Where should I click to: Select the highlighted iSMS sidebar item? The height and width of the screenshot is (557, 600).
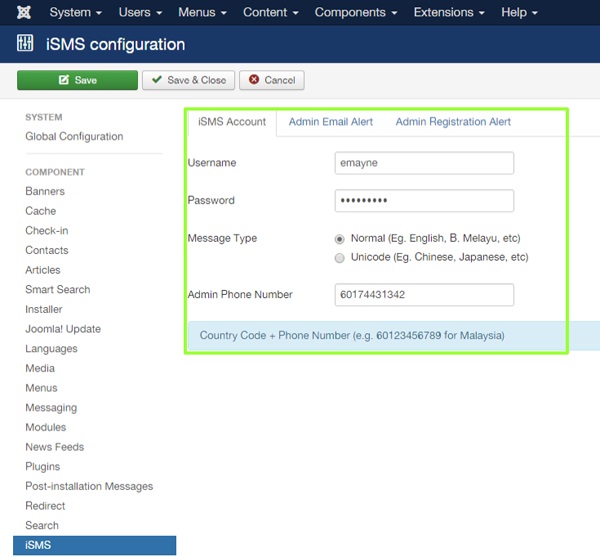coord(95,545)
